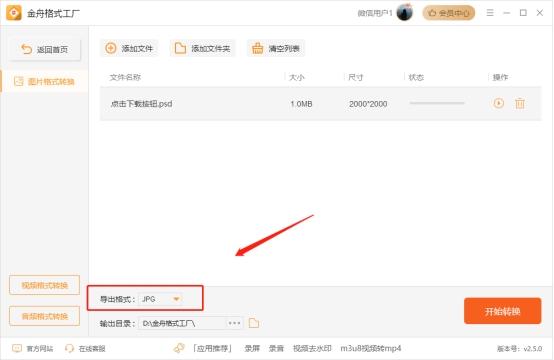This screenshot has height=360, width=554.
Task: Open the output folder icon
Action: [x=254, y=323]
